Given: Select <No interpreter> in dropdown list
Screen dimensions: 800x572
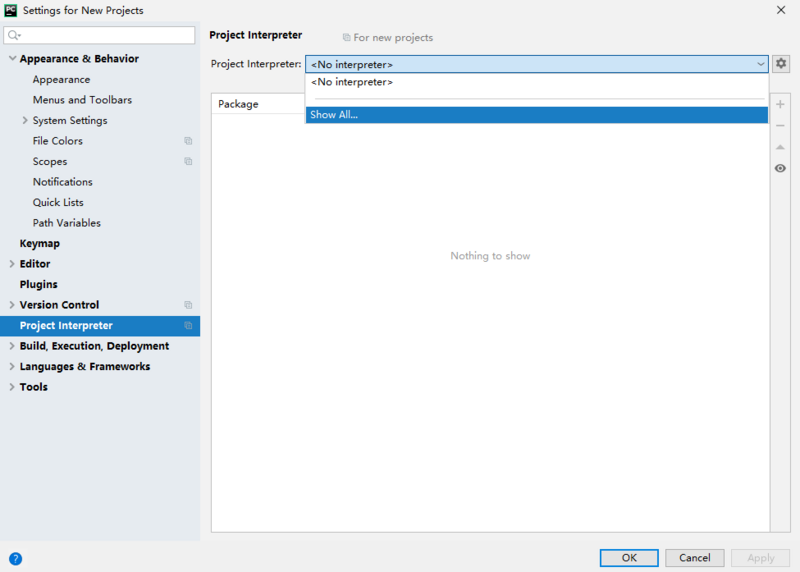Looking at the screenshot, I should (537, 82).
